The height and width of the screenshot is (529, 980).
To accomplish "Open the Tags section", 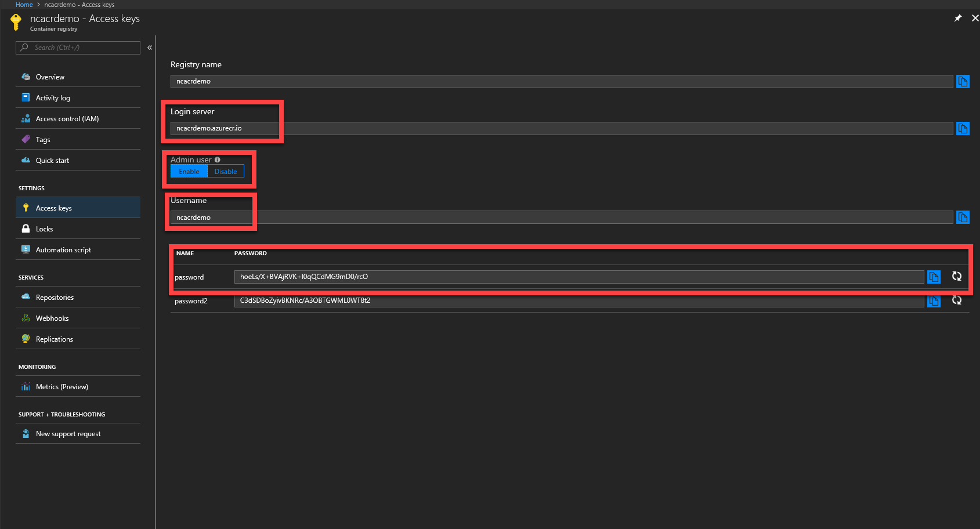I will (x=78, y=139).
